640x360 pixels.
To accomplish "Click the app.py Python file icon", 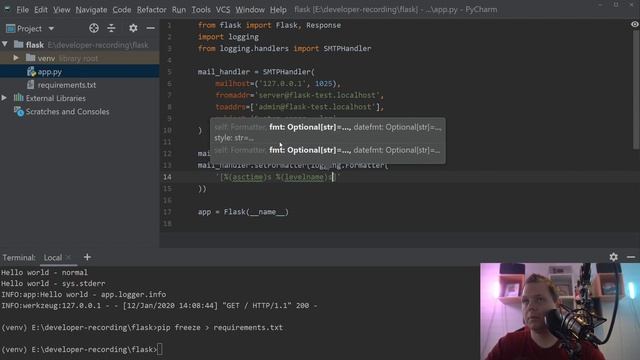I will pos(31,72).
